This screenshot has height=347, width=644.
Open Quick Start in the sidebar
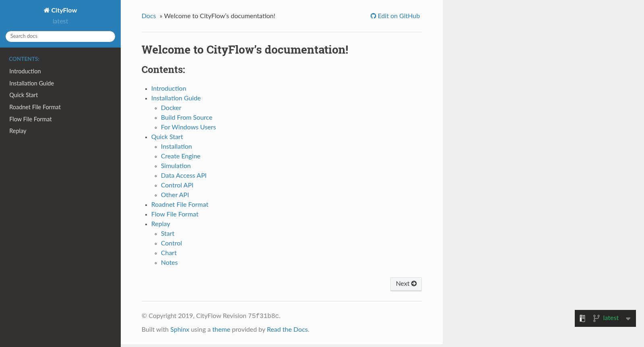coord(23,95)
